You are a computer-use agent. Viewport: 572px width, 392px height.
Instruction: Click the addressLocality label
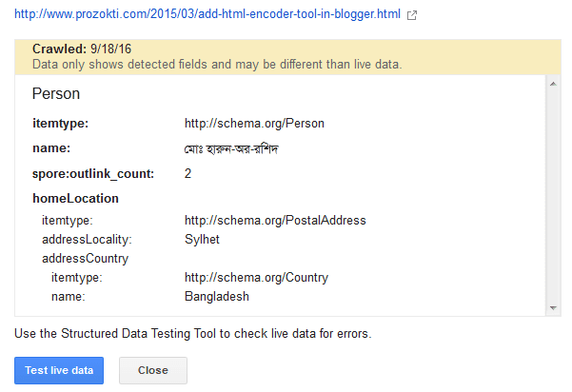pos(87,239)
